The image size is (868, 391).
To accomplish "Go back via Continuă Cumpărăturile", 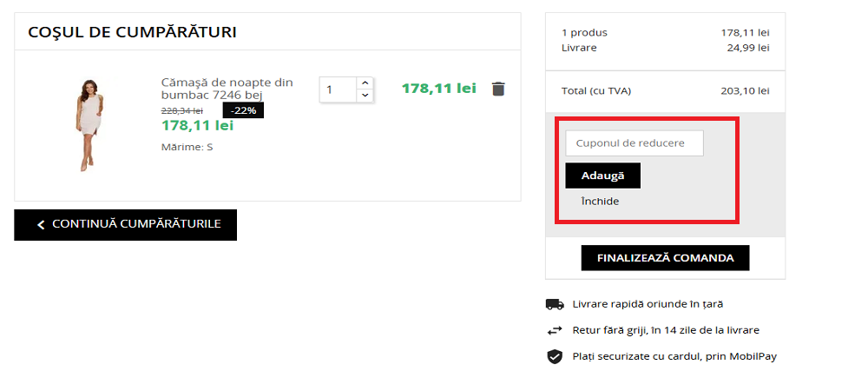I will [x=125, y=224].
